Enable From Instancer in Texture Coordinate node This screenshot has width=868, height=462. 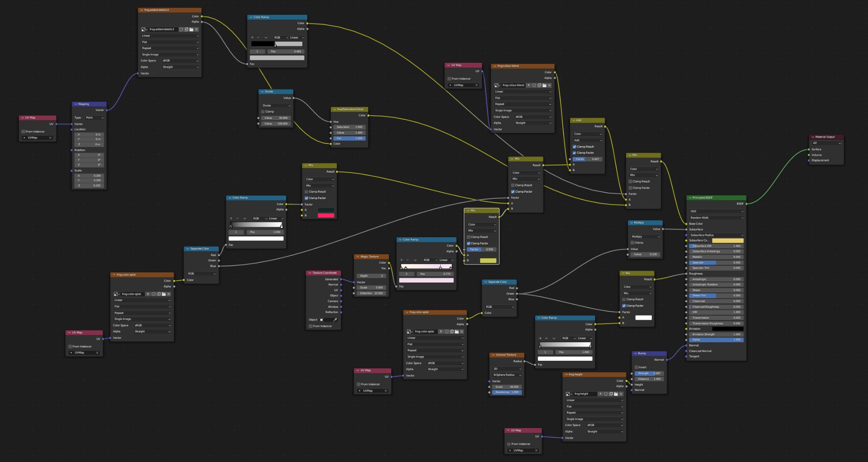click(311, 326)
